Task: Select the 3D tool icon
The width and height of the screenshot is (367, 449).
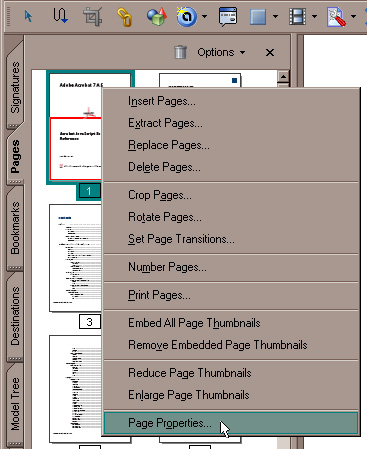Action: pyautogui.click(x=157, y=16)
